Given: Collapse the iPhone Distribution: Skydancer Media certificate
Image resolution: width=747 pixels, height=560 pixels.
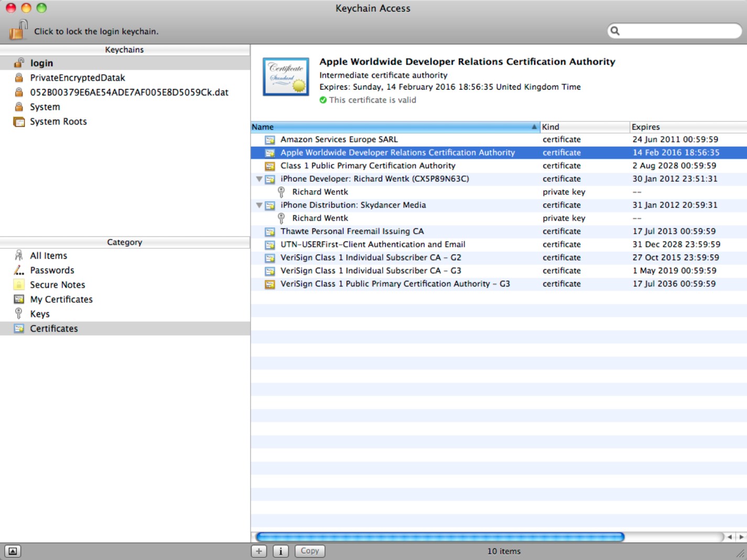Looking at the screenshot, I should 259,205.
